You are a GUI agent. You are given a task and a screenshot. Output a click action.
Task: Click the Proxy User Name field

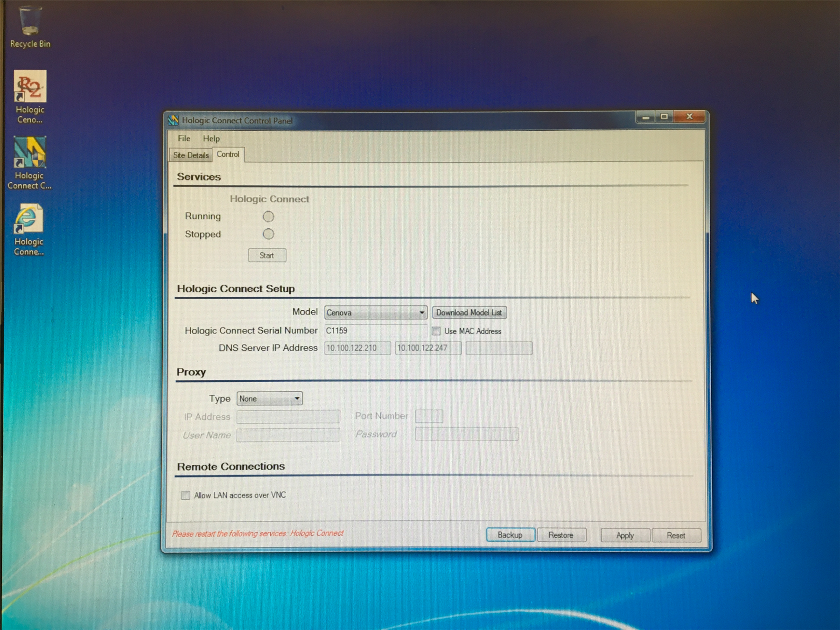coord(288,435)
